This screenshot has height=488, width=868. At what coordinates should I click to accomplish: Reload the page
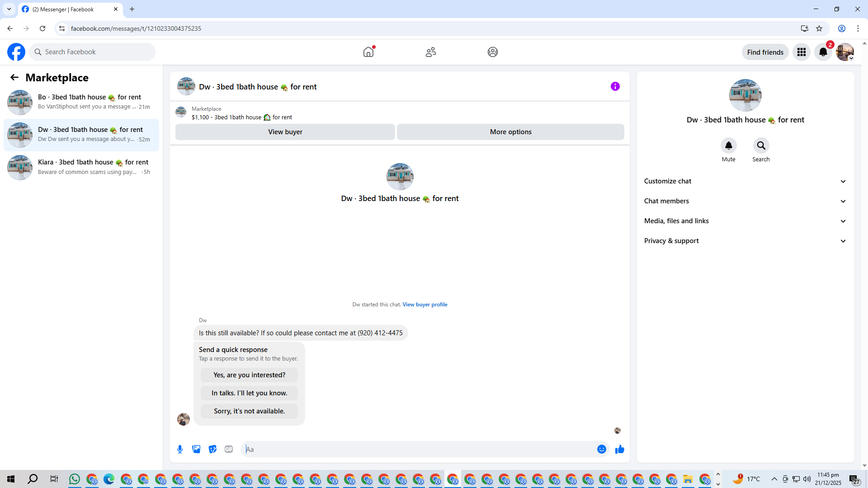point(42,28)
